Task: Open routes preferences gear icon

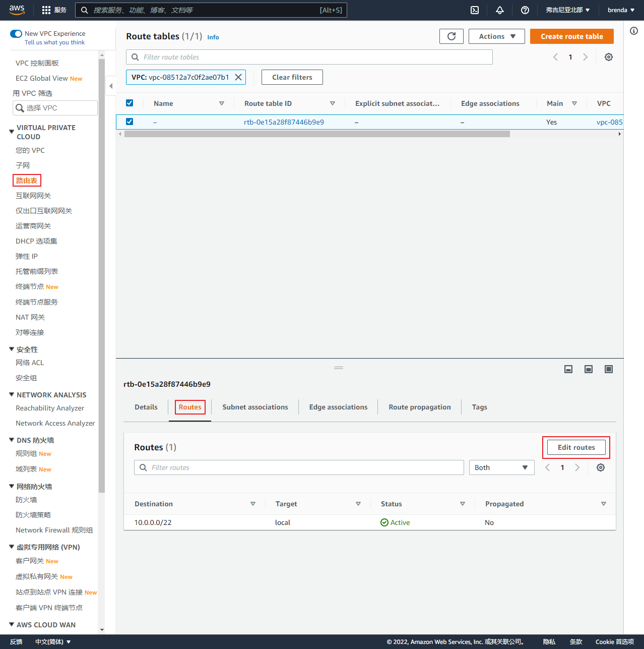Action: point(601,467)
